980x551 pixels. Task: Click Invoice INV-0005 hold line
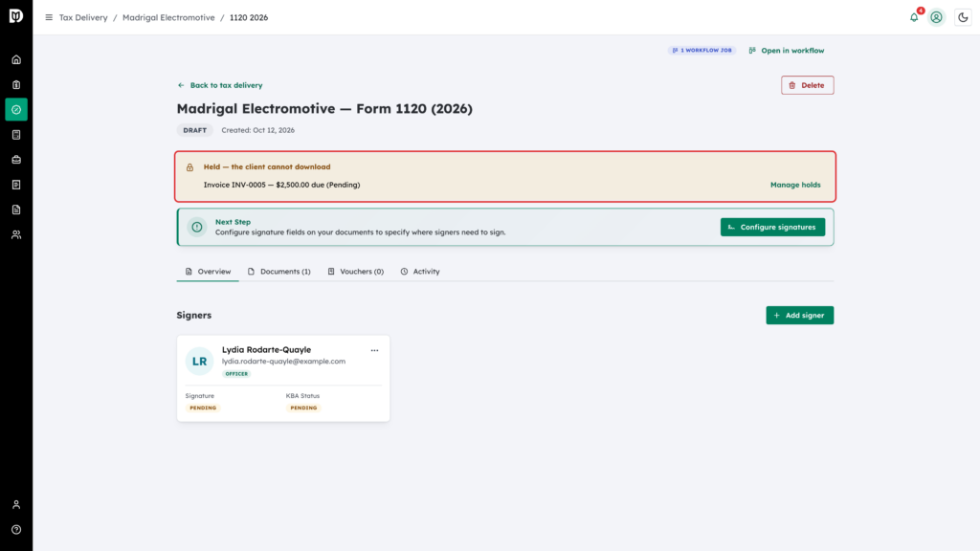pos(282,185)
